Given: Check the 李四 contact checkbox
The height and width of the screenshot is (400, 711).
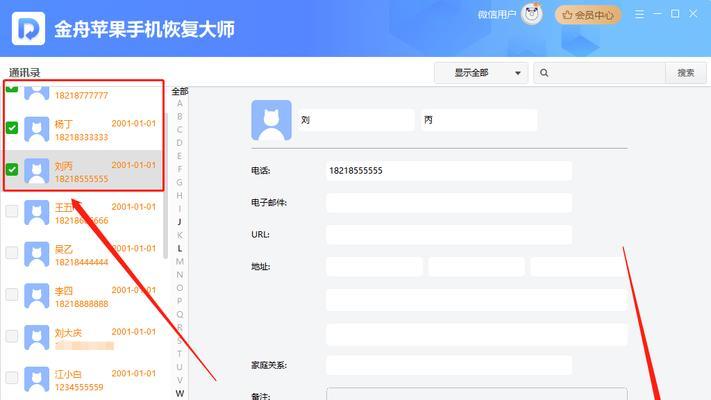Looking at the screenshot, I should coord(12,294).
